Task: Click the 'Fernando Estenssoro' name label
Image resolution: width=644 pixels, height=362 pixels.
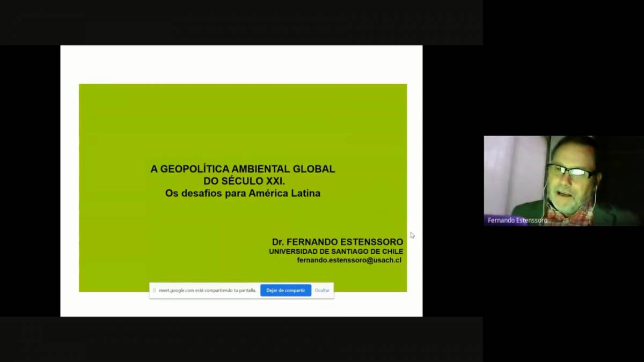Action: (517, 220)
